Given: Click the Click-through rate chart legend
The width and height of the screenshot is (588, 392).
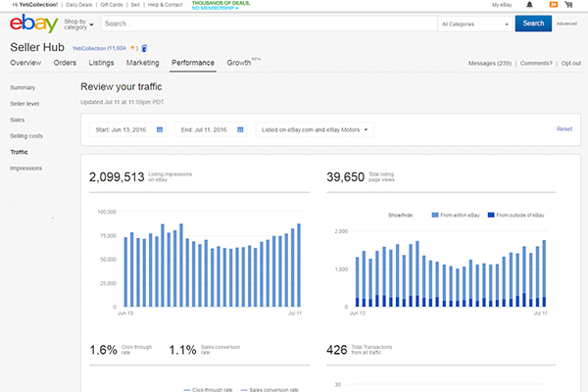Looking at the screenshot, I should click(208, 390).
